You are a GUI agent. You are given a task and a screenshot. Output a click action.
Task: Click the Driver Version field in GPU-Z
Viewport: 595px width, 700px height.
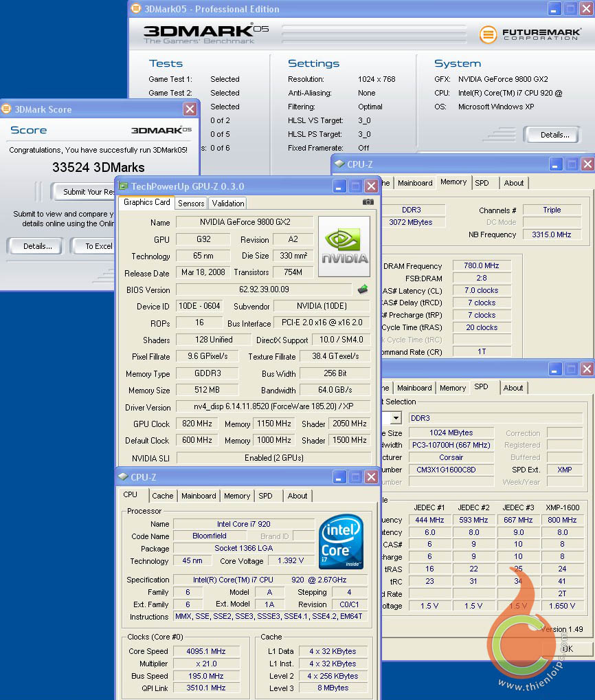273,406
